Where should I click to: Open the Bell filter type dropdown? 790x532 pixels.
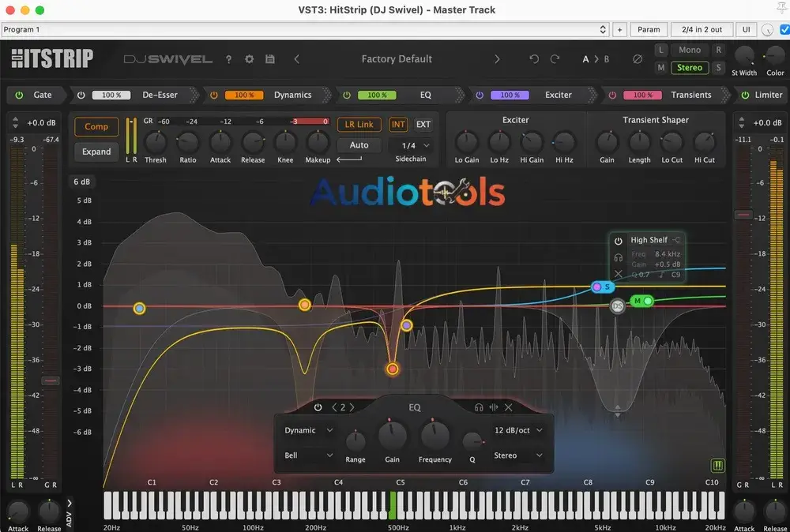308,455
